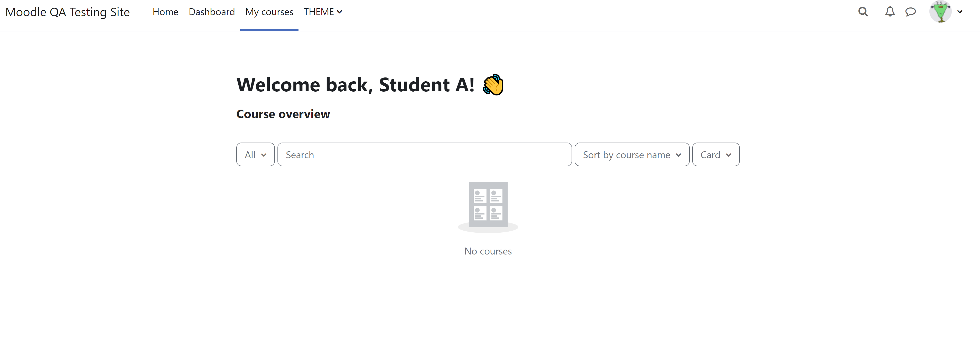The height and width of the screenshot is (360, 980).
Task: Focus the course Search input field
Action: click(425, 155)
